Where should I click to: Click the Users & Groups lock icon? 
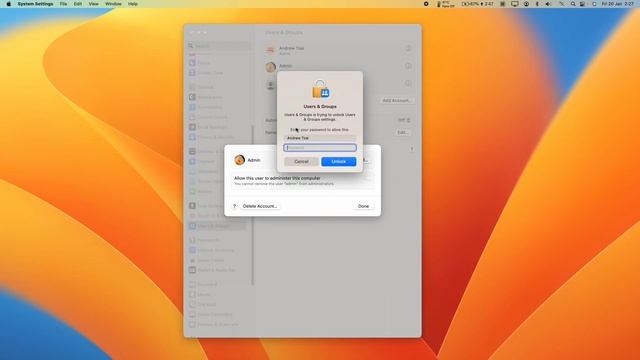(x=320, y=89)
